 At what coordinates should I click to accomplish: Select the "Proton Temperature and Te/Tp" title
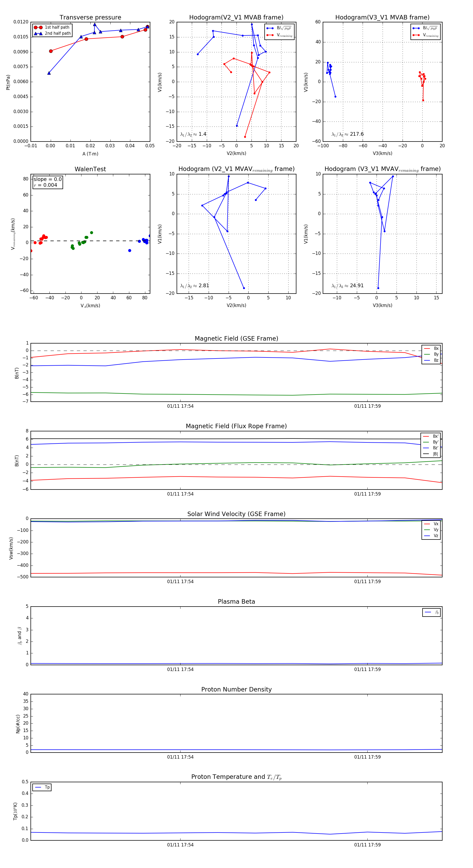pos(236,777)
